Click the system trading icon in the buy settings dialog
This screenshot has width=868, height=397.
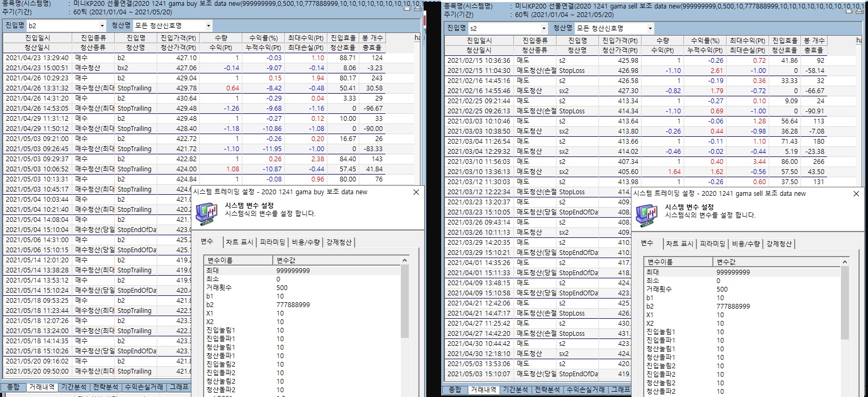[206, 213]
